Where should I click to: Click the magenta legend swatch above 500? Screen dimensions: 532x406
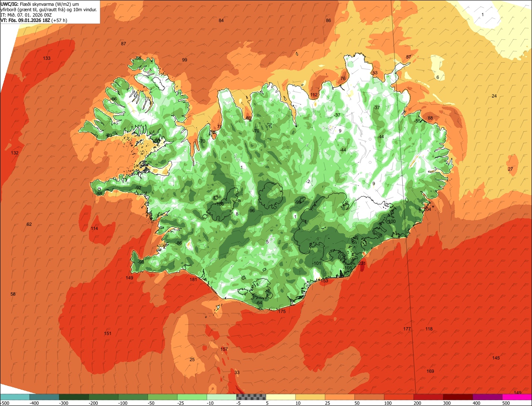point(517,397)
